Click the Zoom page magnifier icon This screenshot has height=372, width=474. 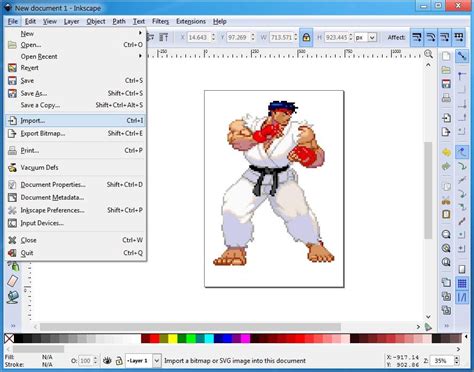(446, 262)
